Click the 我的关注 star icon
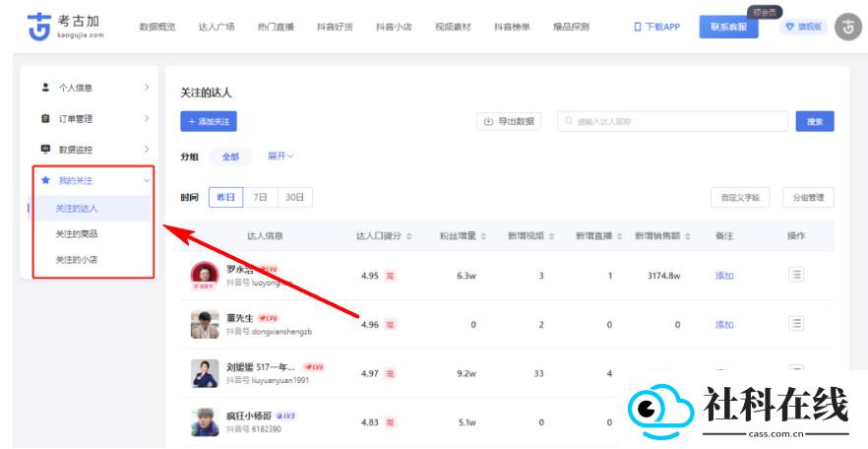868x449 pixels. 45,180
